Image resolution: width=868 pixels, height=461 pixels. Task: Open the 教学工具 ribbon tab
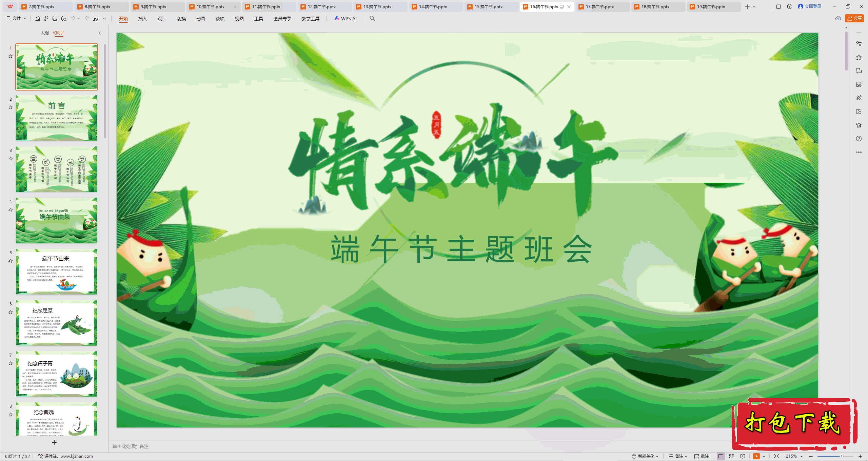point(311,19)
